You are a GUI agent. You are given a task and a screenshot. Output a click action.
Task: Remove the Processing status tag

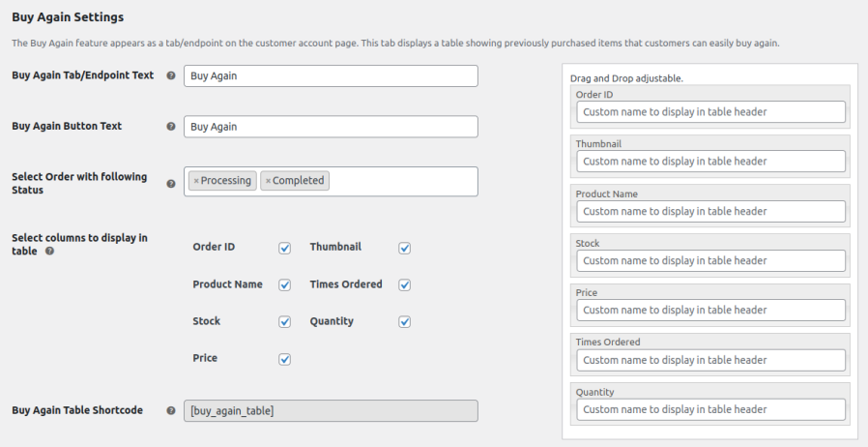196,181
